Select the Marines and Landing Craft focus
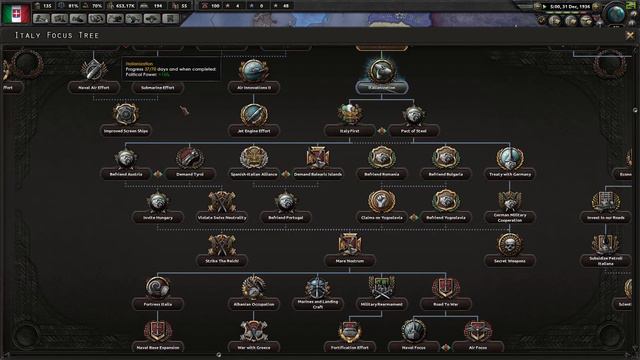 pos(318,293)
